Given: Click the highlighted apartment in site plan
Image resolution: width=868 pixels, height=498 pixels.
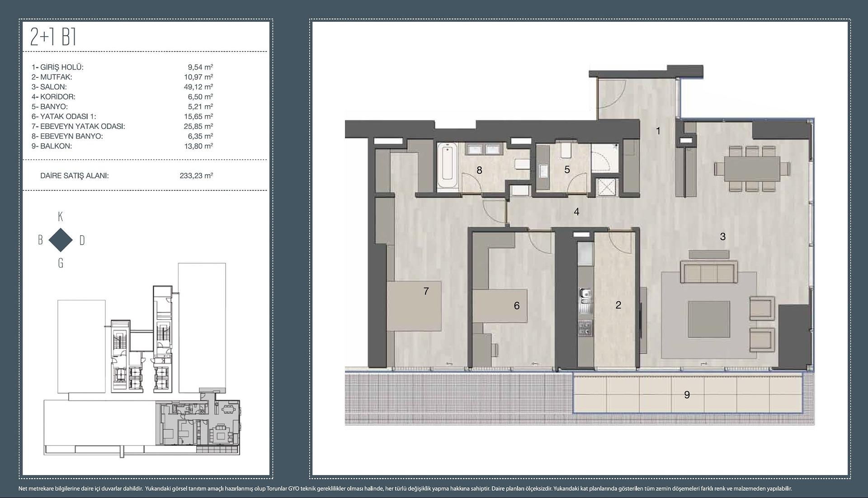Looking at the screenshot, I should [198, 423].
